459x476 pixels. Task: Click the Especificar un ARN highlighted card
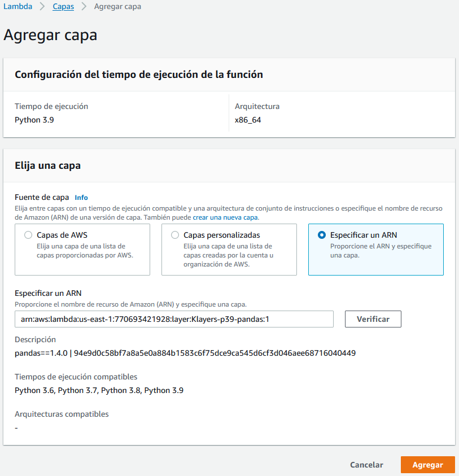point(375,248)
